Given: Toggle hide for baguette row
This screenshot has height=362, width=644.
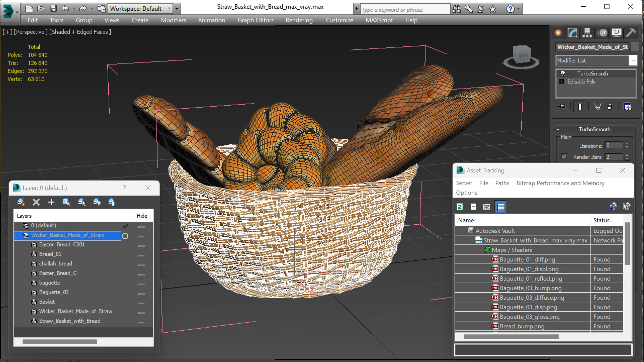Looking at the screenshot, I should pyautogui.click(x=141, y=284).
